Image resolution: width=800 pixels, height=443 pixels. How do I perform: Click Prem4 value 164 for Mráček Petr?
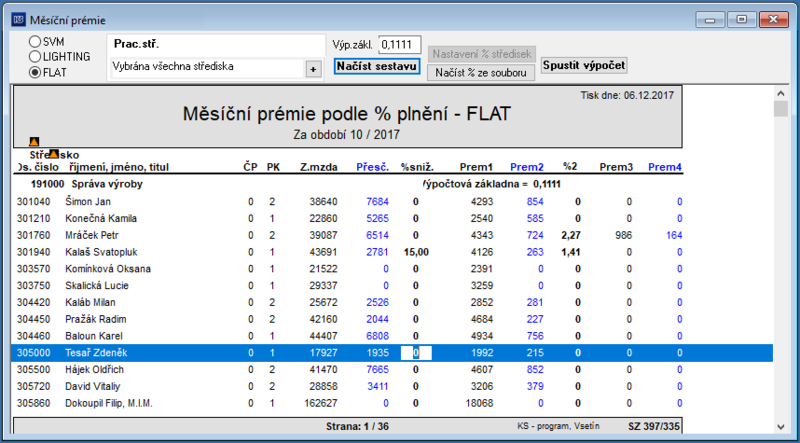(674, 235)
